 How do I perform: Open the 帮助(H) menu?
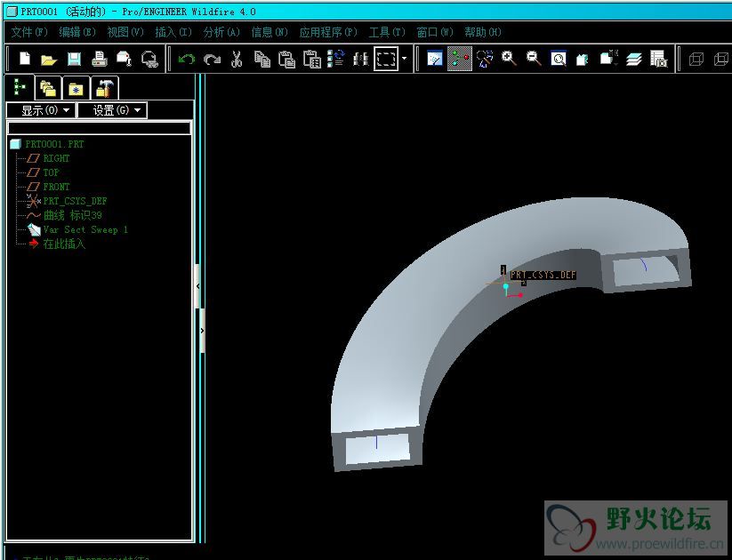(483, 32)
